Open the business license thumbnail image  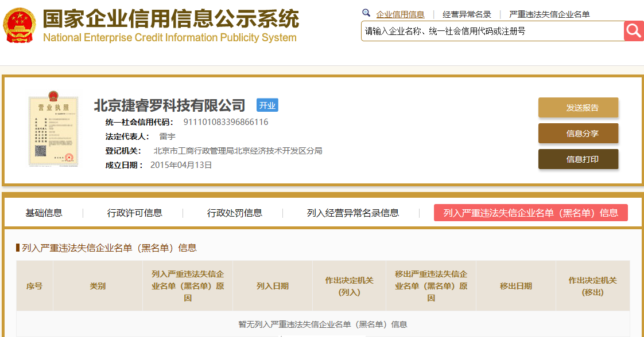coord(53,128)
